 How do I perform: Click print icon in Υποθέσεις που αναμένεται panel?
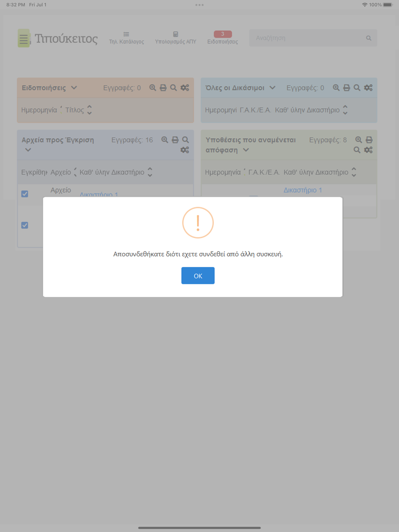(369, 140)
